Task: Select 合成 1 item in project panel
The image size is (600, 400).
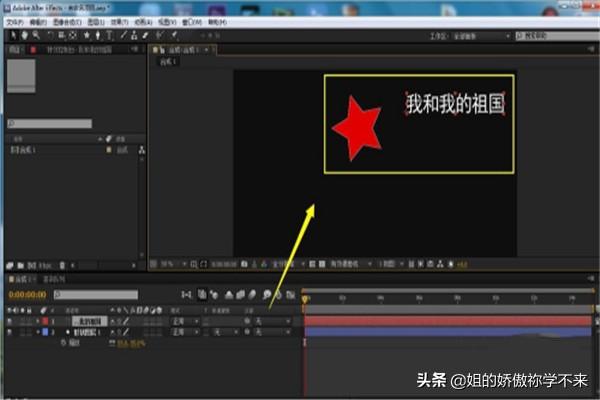Action: pos(25,149)
